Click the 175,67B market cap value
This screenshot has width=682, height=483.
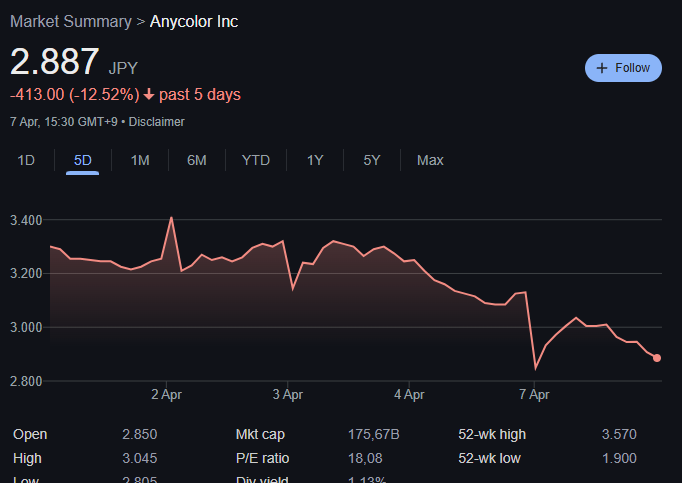tap(374, 434)
